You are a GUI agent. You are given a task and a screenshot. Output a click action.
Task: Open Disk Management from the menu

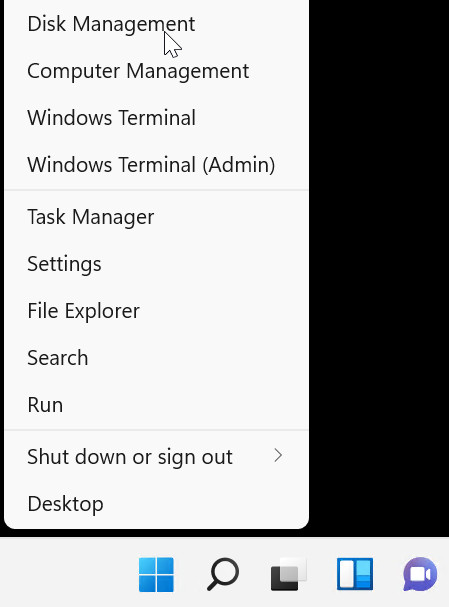click(156, 24)
